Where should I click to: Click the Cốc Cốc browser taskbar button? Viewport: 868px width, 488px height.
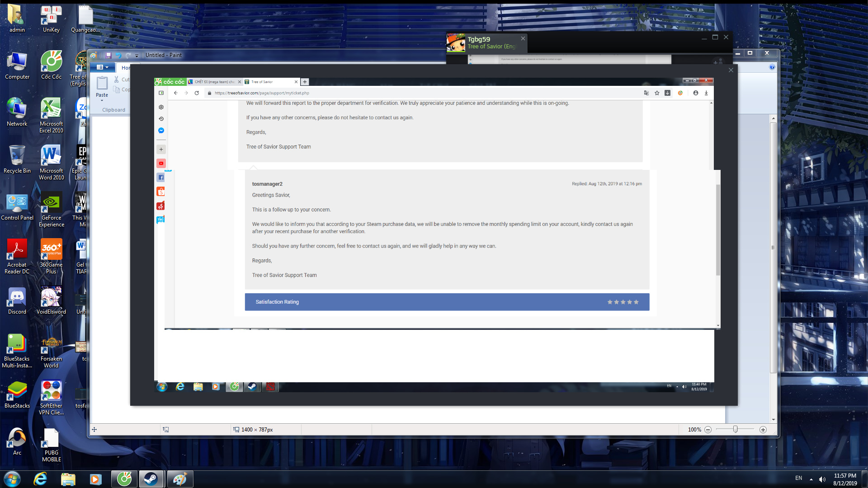pos(124,479)
